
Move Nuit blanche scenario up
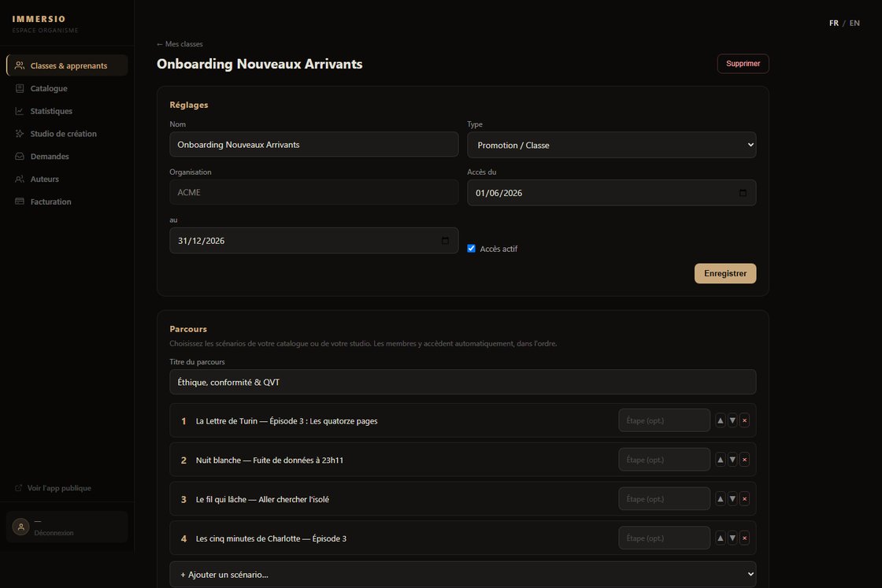pyautogui.click(x=720, y=460)
